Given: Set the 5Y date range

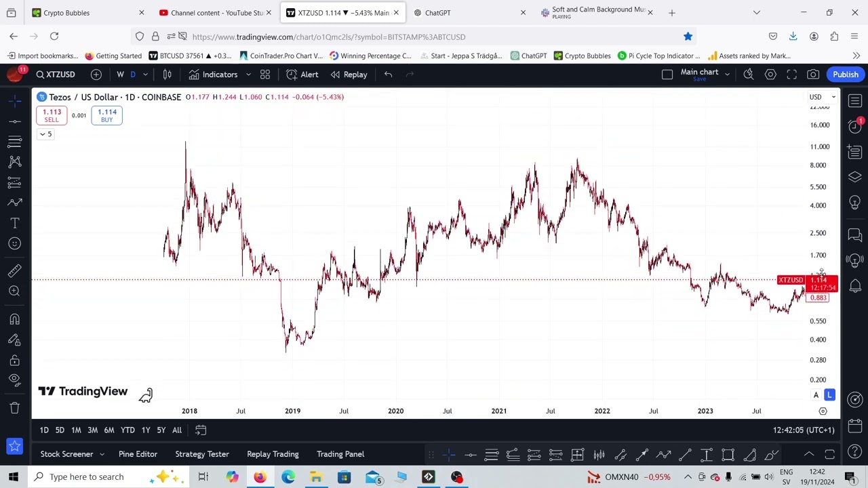Looking at the screenshot, I should 161,430.
